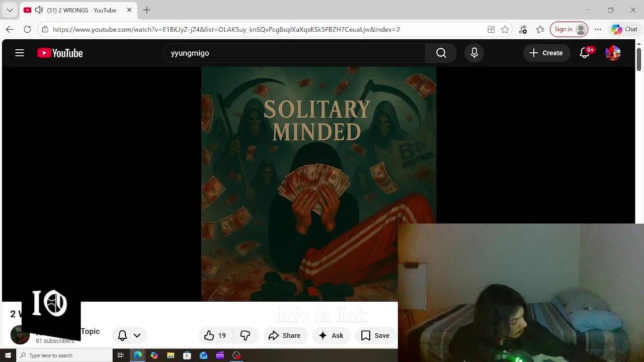Open the Outlook mail taskbar app
Screen dimensions: 644x362
point(204,355)
